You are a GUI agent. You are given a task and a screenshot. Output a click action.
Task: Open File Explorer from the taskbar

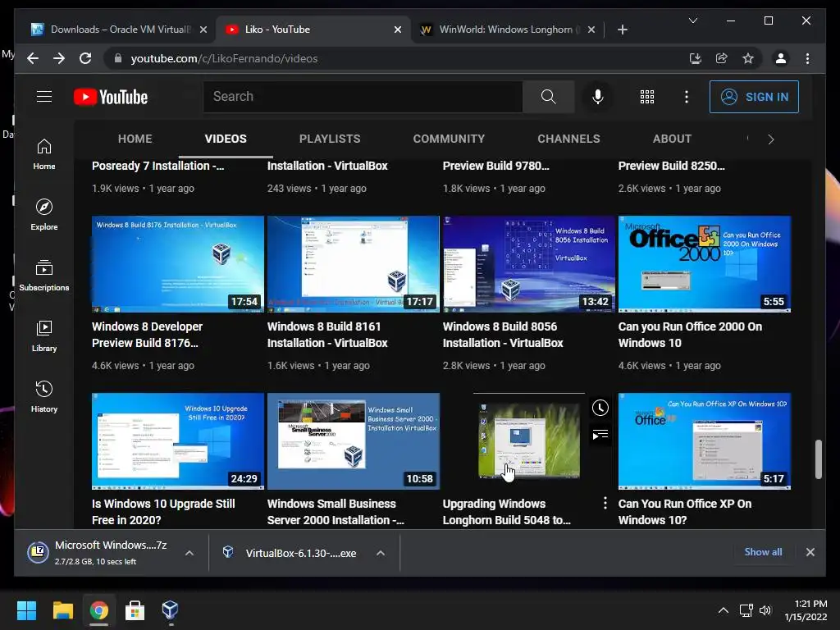(x=62, y=610)
